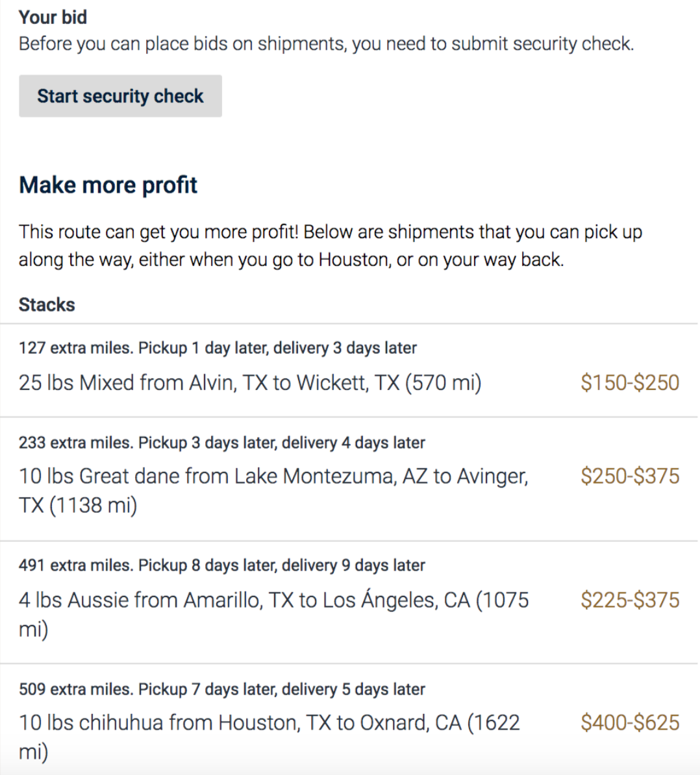The image size is (700, 775).
Task: Click the Start security check button
Action: [120, 96]
